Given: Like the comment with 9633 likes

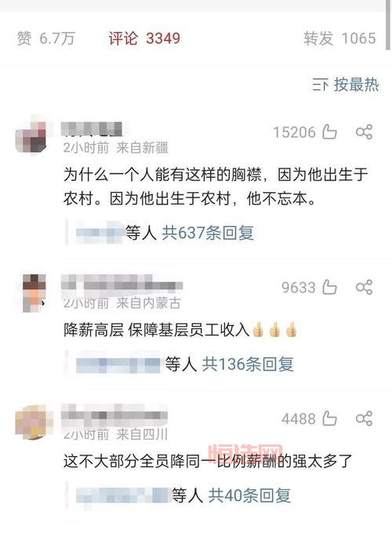Looking at the screenshot, I should [329, 287].
